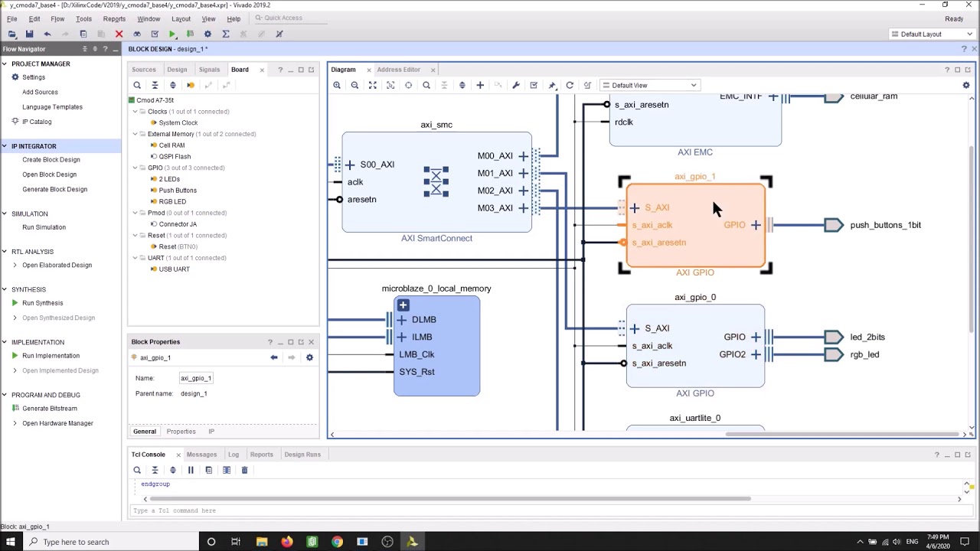Image resolution: width=980 pixels, height=551 pixels.
Task: Open Chrome from the taskbar
Action: tap(337, 542)
